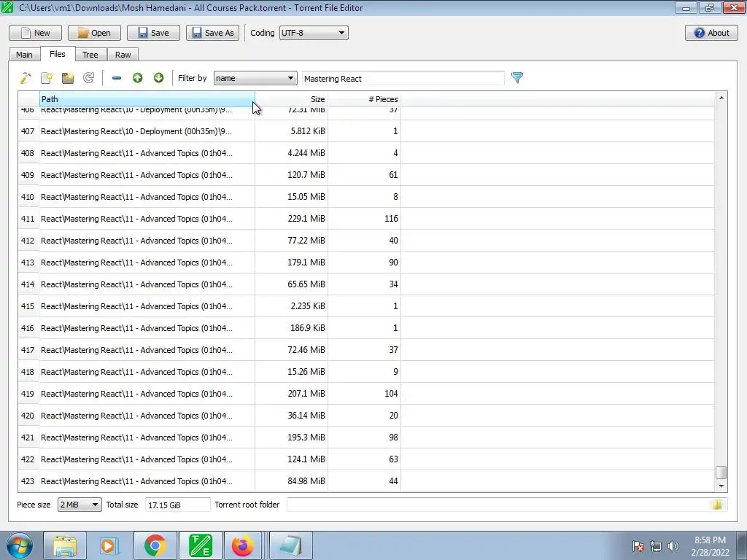
Task: Apply the filter using the funnel icon
Action: pyautogui.click(x=517, y=77)
